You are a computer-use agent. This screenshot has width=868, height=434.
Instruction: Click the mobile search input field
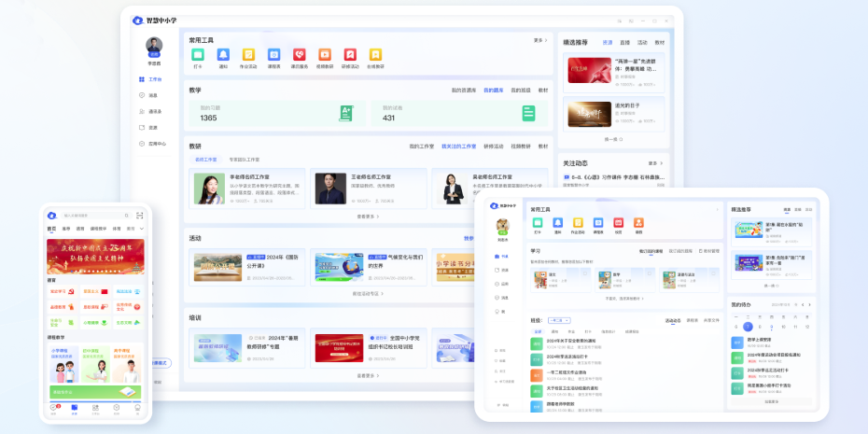[x=93, y=216]
